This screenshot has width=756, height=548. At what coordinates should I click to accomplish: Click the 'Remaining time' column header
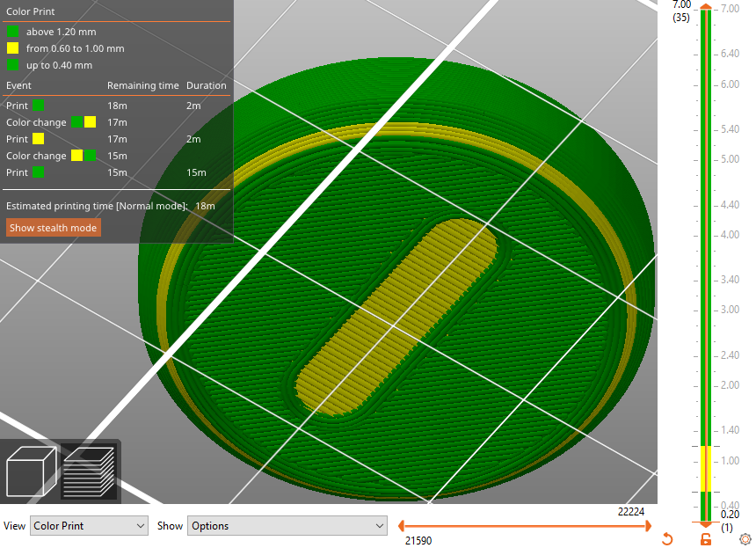[x=142, y=85]
